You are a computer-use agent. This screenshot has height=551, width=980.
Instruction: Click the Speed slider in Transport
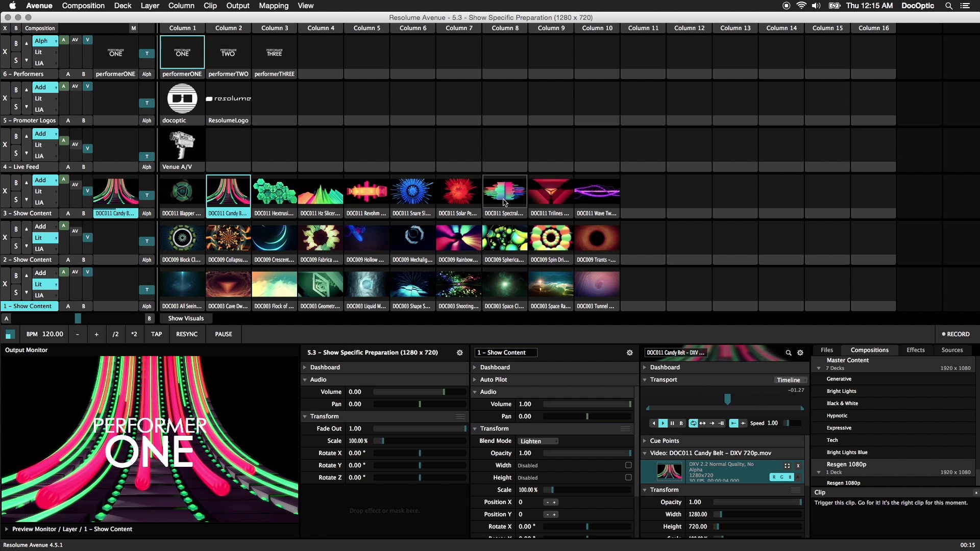(x=789, y=423)
